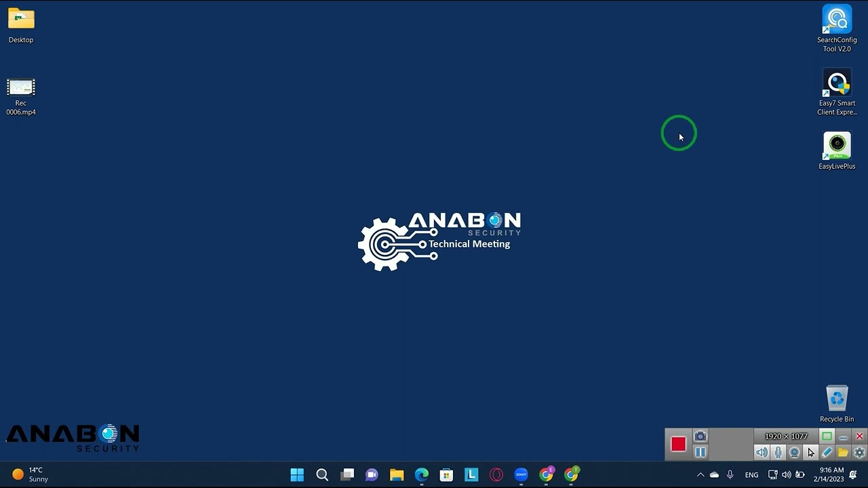Take a snapshot with the camera icon
868x488 pixels.
[x=701, y=436]
